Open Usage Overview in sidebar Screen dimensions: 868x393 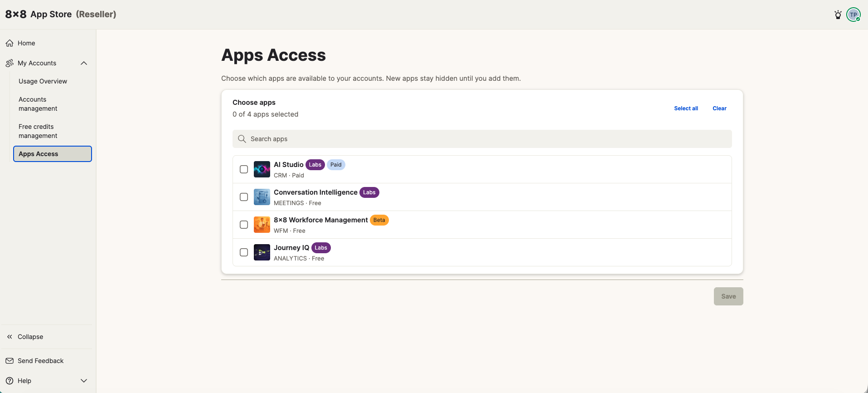(x=43, y=81)
